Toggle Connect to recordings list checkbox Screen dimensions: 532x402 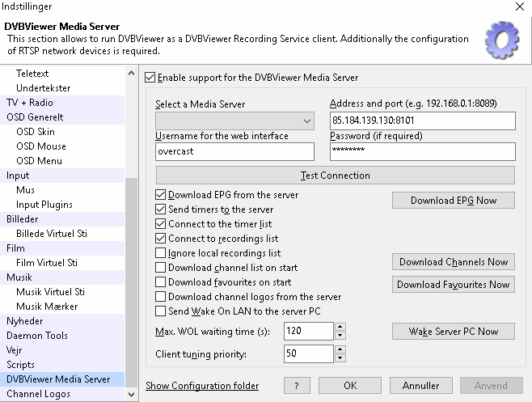[160, 239]
